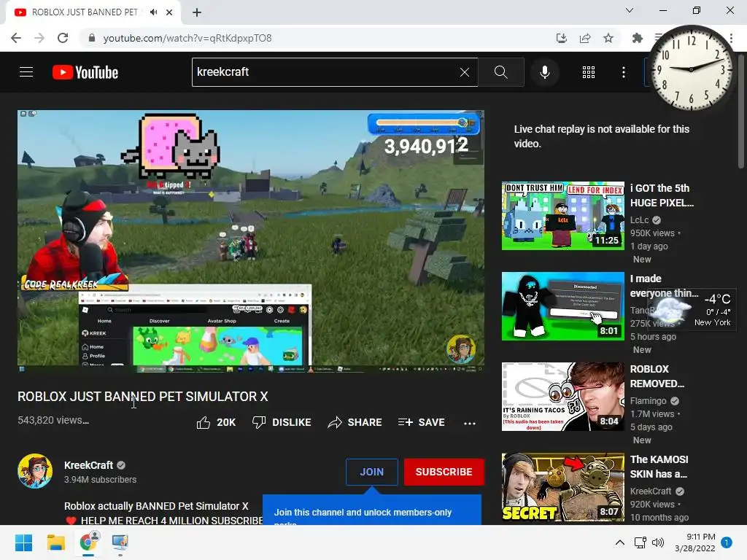The height and width of the screenshot is (560, 747).
Task: Open YouTube apps grid
Action: pos(589,72)
